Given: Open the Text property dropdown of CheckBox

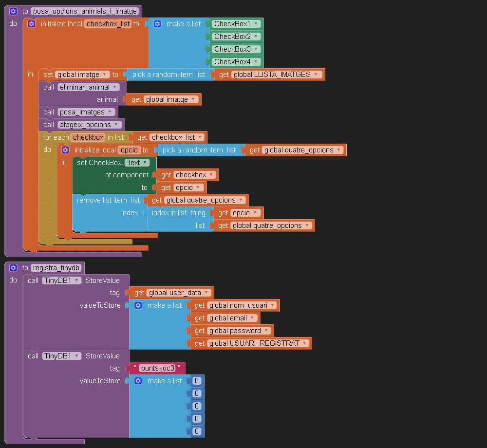Looking at the screenshot, I should 144,163.
